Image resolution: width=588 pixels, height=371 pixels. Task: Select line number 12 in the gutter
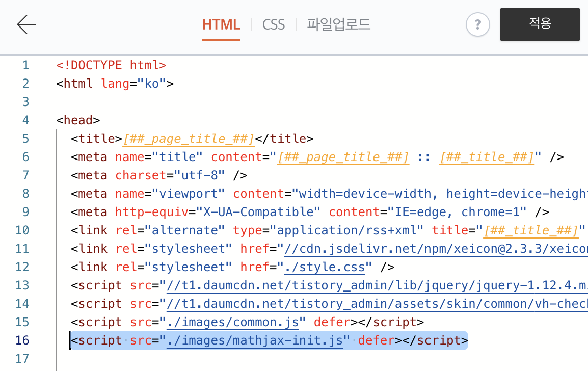point(22,267)
